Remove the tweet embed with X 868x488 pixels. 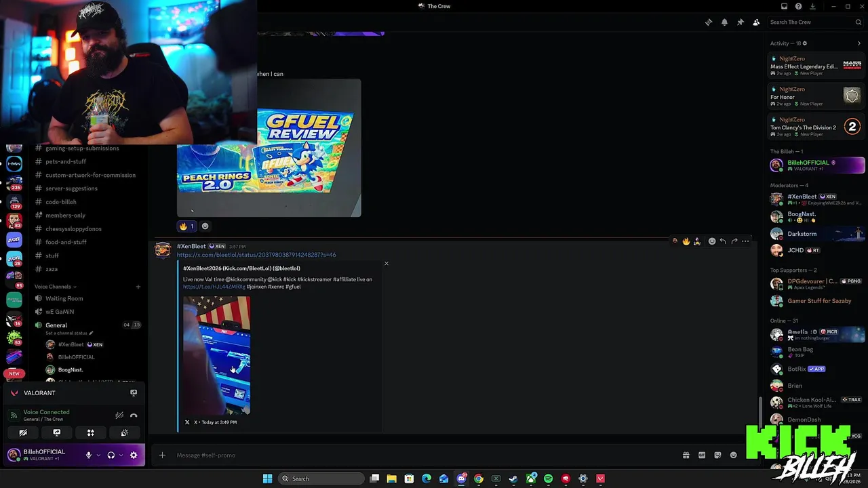(387, 264)
